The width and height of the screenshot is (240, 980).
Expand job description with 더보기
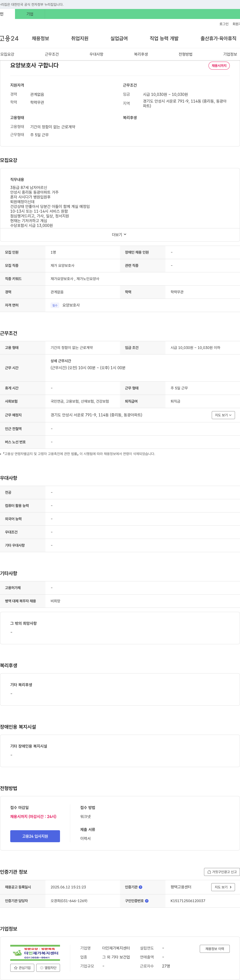tap(119, 234)
